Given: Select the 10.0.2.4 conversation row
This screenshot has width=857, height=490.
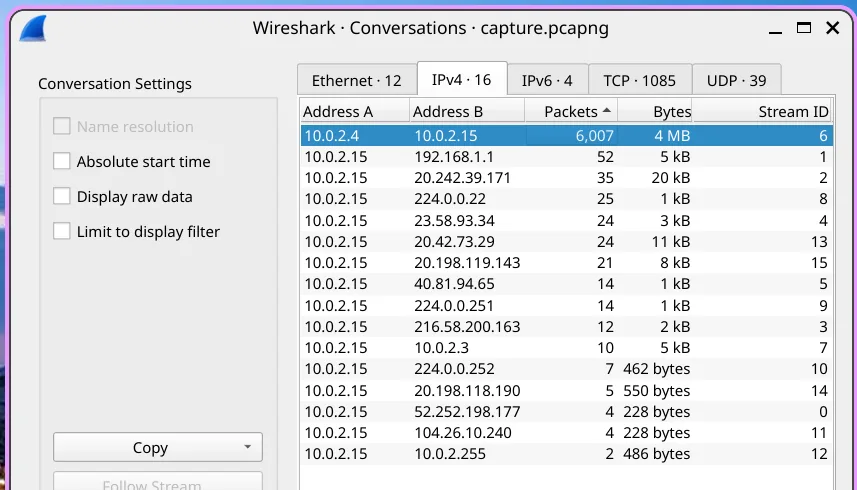Looking at the screenshot, I should click(x=567, y=135).
